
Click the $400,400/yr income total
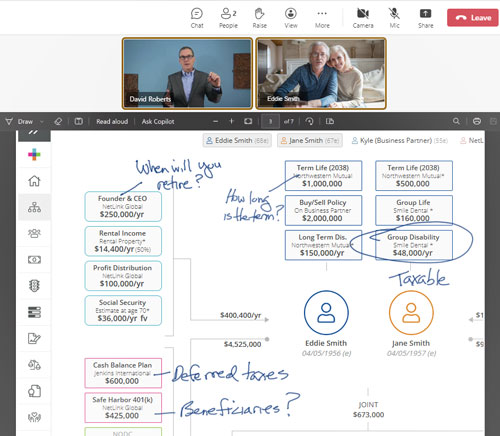pyautogui.click(x=240, y=315)
